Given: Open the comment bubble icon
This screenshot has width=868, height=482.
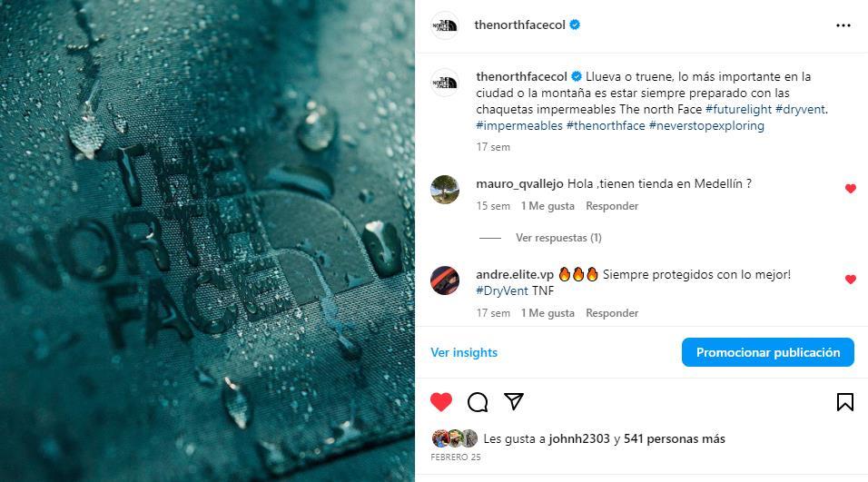Looking at the screenshot, I should click(478, 402).
